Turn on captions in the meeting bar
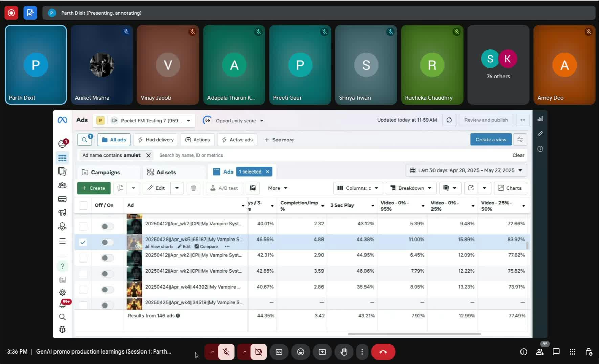Screen dimensions: 599x364 pos(279,352)
